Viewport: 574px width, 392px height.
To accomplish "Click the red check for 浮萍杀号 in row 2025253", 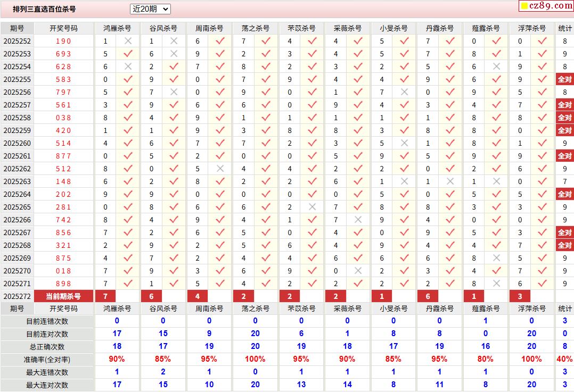I will [x=543, y=54].
